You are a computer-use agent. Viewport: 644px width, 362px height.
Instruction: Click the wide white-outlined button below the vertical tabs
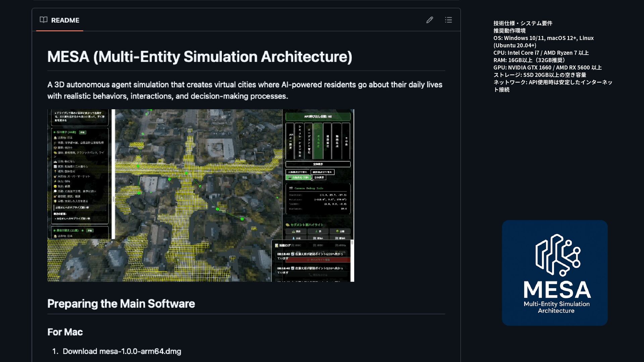[x=318, y=164]
